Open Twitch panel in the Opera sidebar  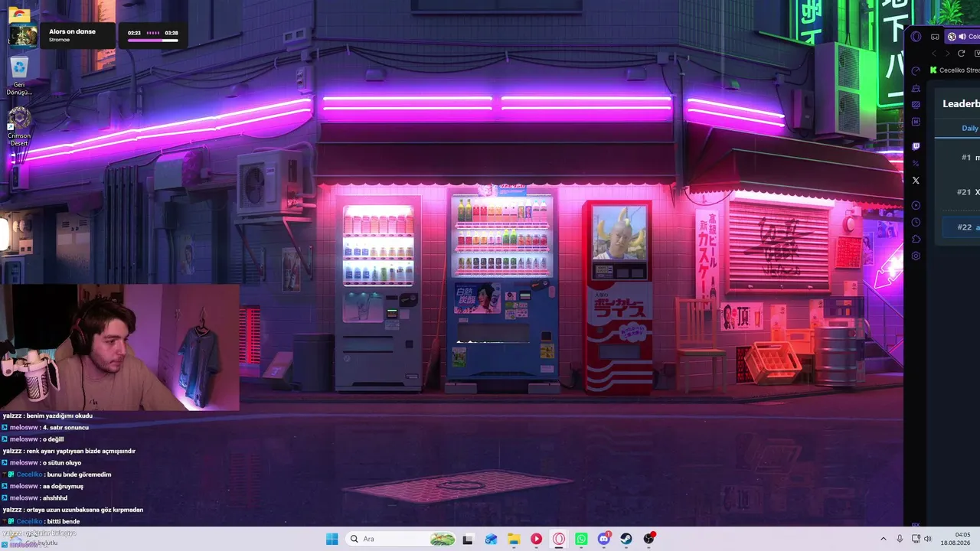916,146
